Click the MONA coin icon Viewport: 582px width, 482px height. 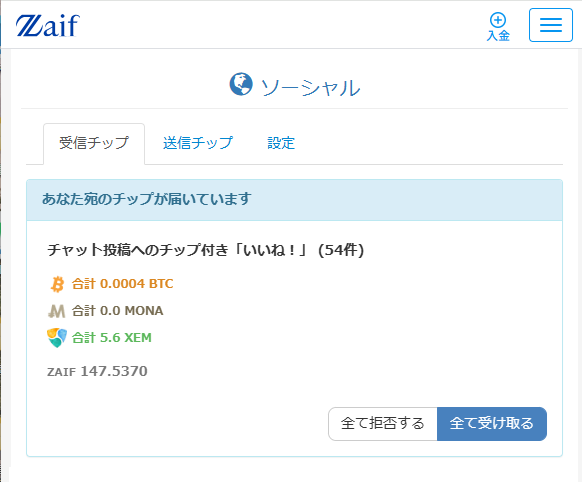pos(56,311)
